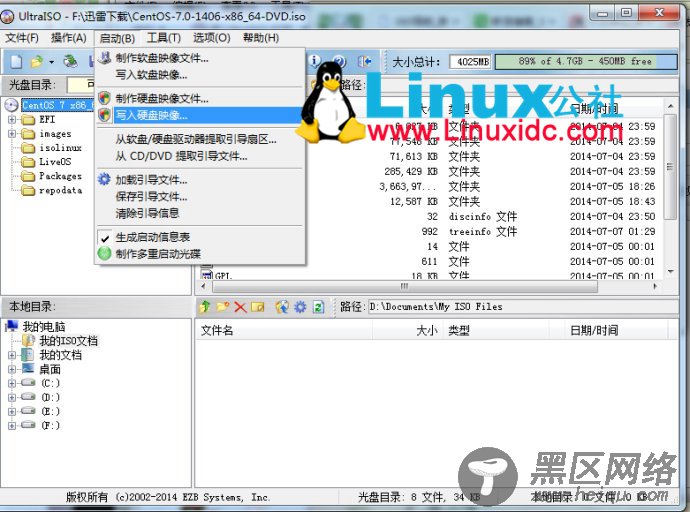Click the GPL file icon in file list
Image resolution: width=690 pixels, height=512 pixels.
(206, 275)
